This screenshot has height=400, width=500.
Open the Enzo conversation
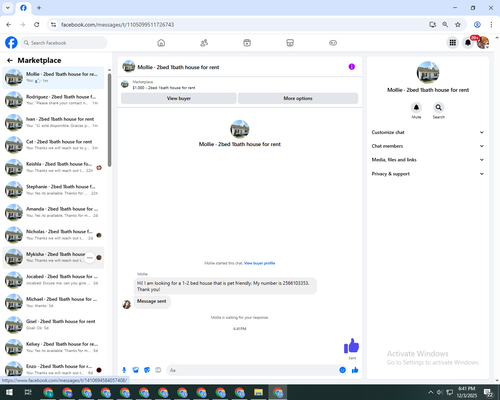53,369
